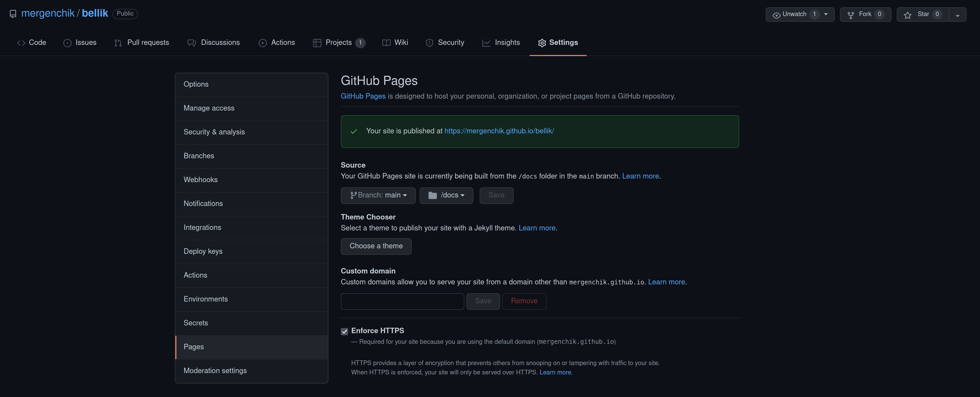The height and width of the screenshot is (397, 980).
Task: Open the Branch: main dropdown
Action: point(378,195)
